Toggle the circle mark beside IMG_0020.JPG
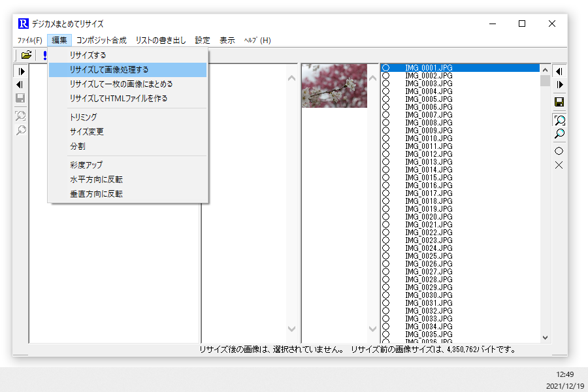Screen dimensions: 588x392 (386, 217)
